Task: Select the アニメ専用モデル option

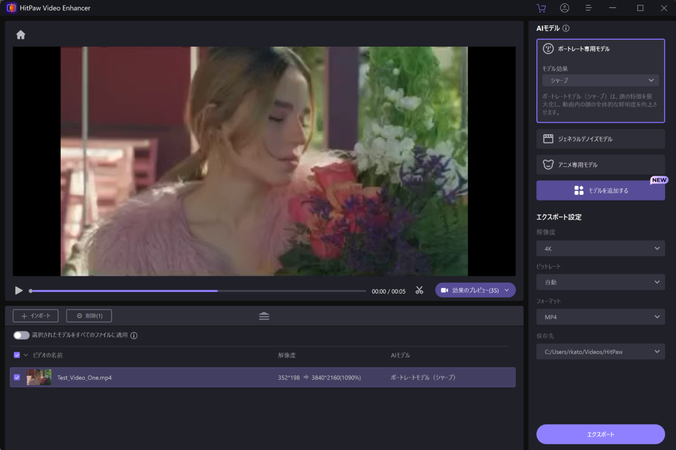Action: click(x=600, y=165)
